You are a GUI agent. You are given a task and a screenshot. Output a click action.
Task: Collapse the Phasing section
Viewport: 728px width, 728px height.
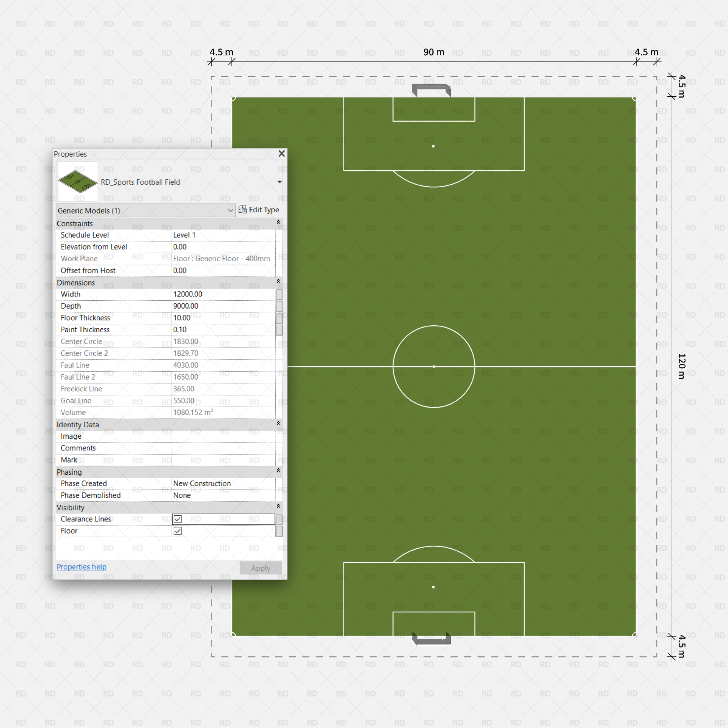pyautogui.click(x=278, y=471)
